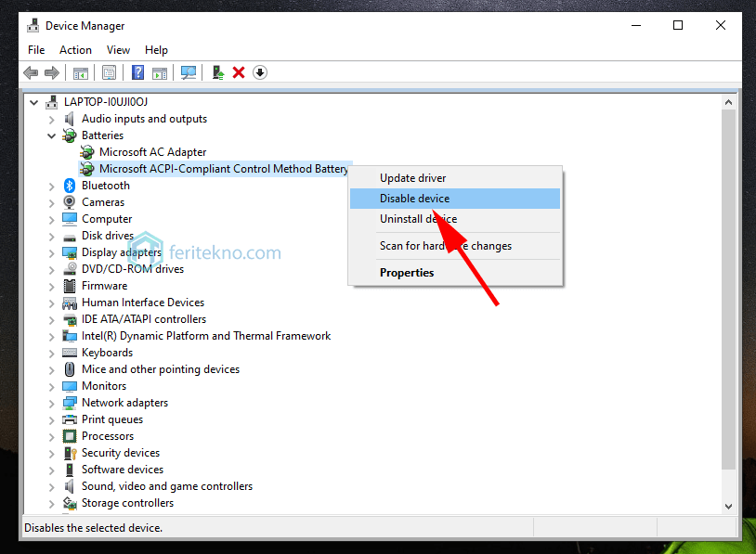Click the Disable device down-arrow icon

pyautogui.click(x=260, y=72)
